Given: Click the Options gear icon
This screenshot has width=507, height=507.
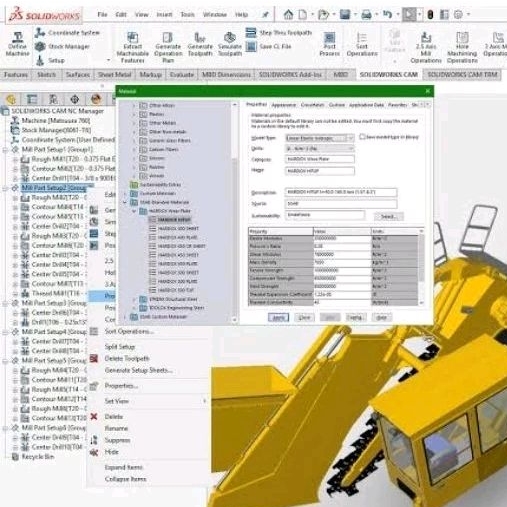Looking at the screenshot, I should point(459,14).
